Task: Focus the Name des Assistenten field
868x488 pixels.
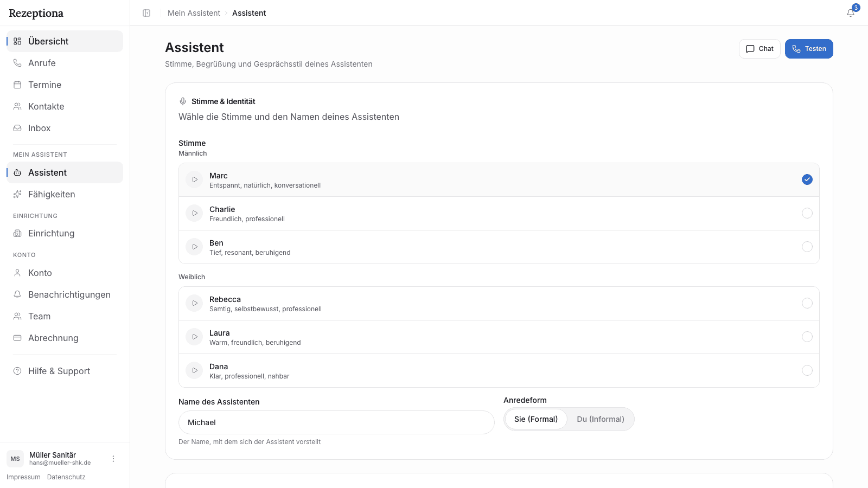Action: click(x=336, y=422)
